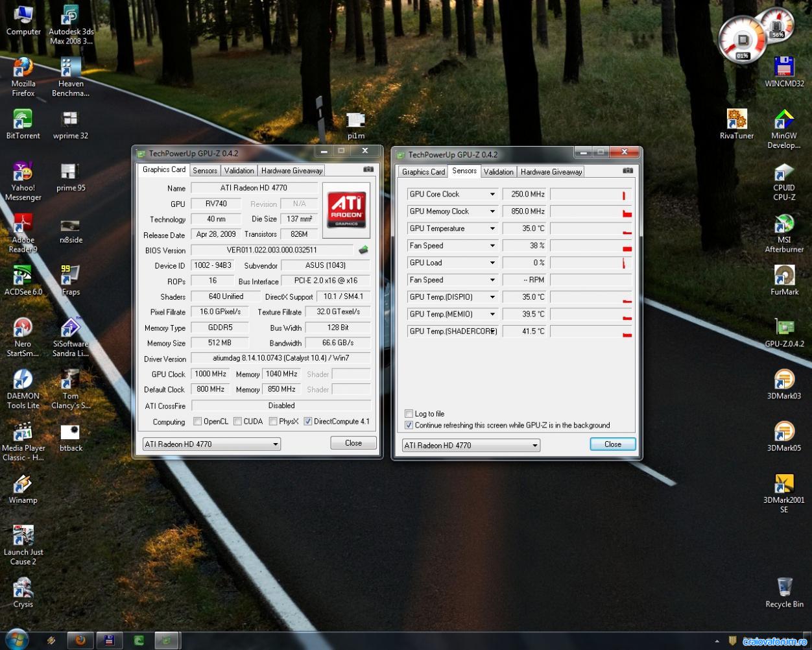Select the prime95 desktop icon
Viewport: 812px width, 650px height.
click(71, 176)
